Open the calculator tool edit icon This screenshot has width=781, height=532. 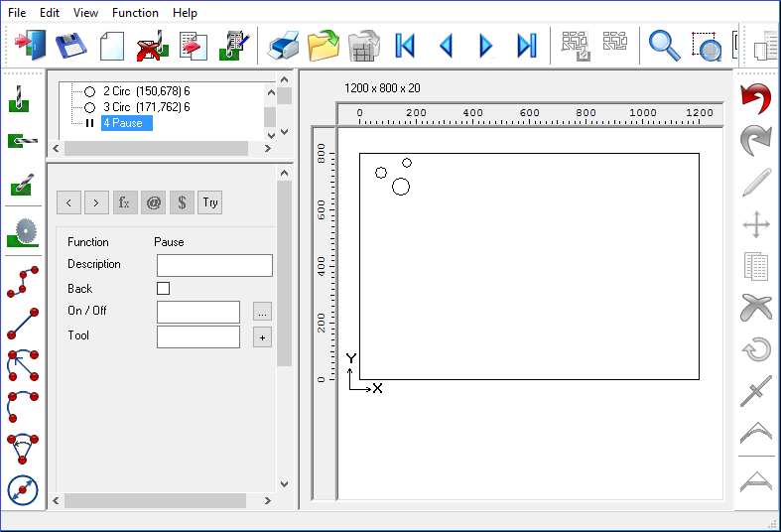[x=234, y=46]
